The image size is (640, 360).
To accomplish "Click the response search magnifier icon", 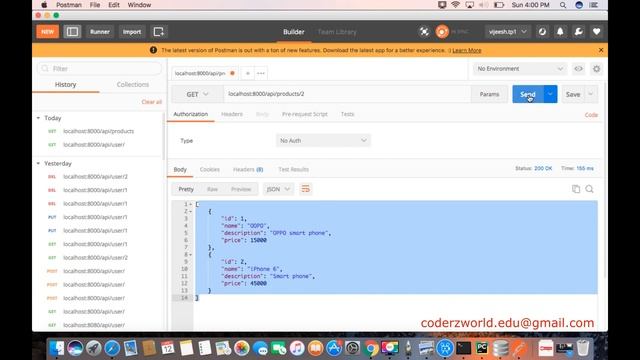I will click(x=589, y=189).
